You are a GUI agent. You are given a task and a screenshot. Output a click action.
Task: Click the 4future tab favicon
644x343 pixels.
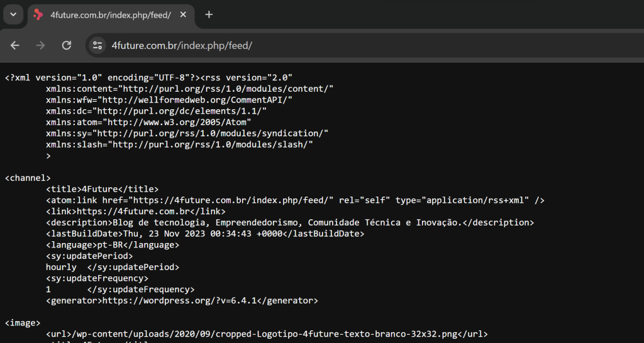click(x=38, y=15)
